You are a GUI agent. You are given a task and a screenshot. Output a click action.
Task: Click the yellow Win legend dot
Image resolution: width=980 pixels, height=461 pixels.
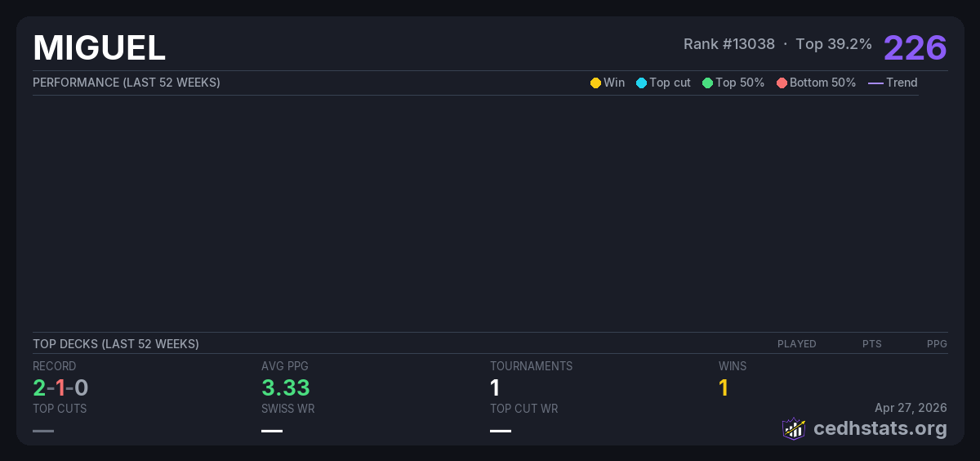[595, 83]
